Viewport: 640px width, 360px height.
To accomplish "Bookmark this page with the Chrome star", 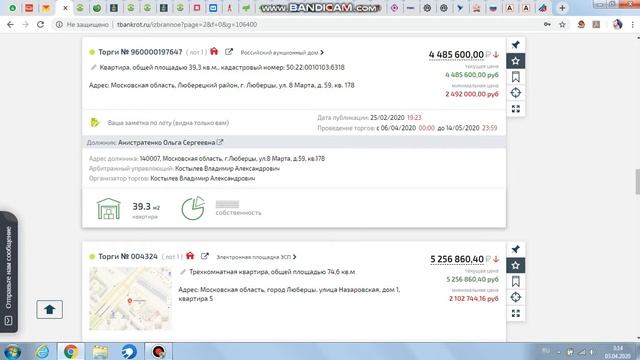I will coord(562,24).
